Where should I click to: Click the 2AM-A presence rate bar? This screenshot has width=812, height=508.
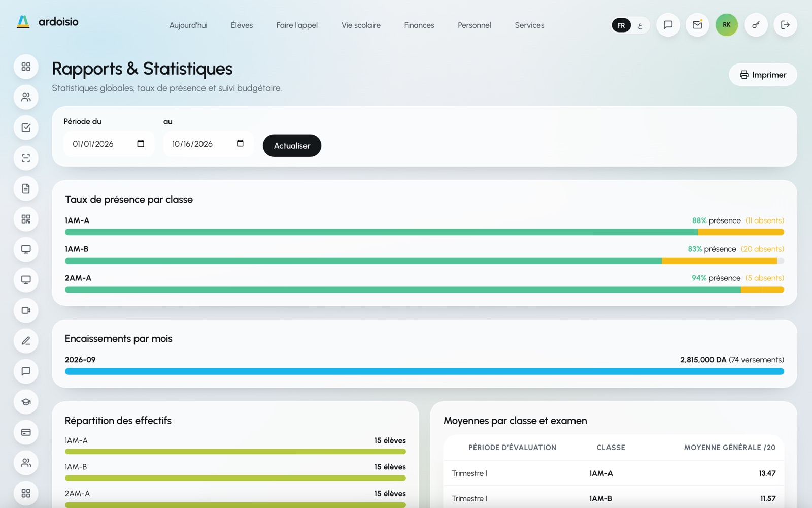424,290
